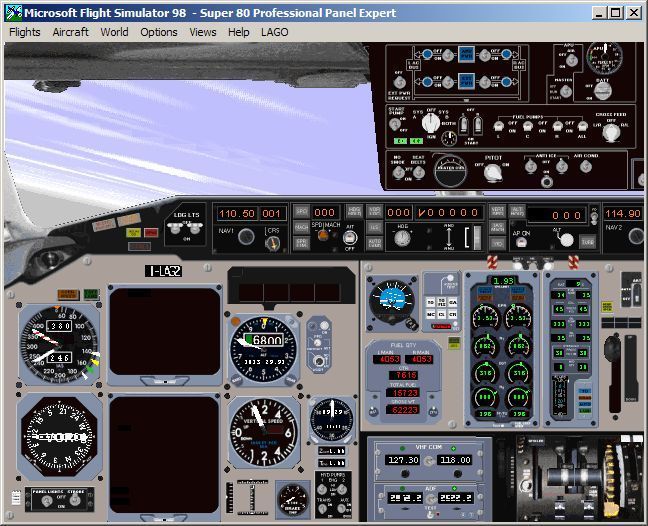
Task: Open the Flights menu
Action: (x=25, y=32)
